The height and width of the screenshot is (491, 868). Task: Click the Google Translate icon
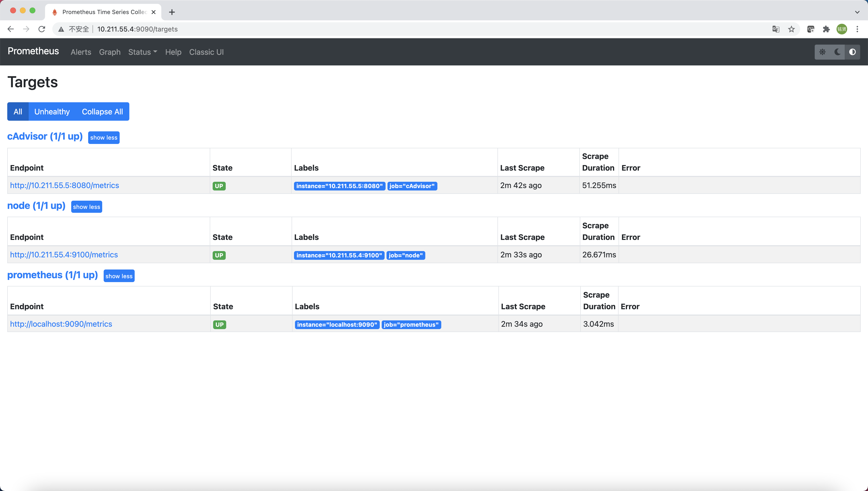click(x=776, y=29)
